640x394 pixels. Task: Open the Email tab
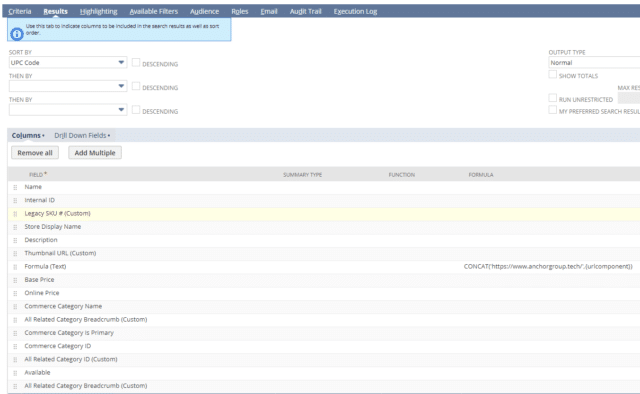tap(269, 11)
